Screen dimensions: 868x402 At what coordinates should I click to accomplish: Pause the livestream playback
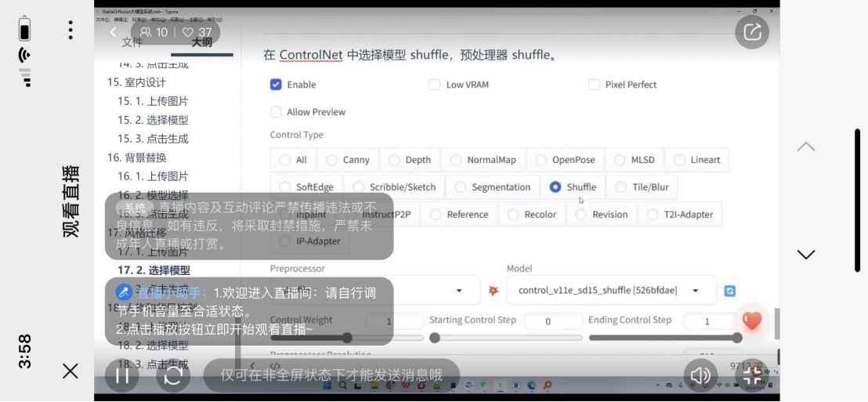tap(122, 375)
